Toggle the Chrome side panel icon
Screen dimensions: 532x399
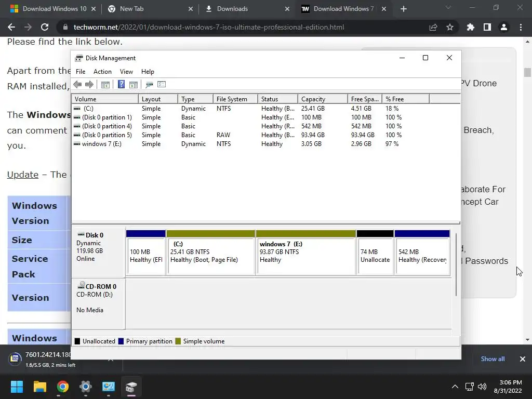(487, 27)
